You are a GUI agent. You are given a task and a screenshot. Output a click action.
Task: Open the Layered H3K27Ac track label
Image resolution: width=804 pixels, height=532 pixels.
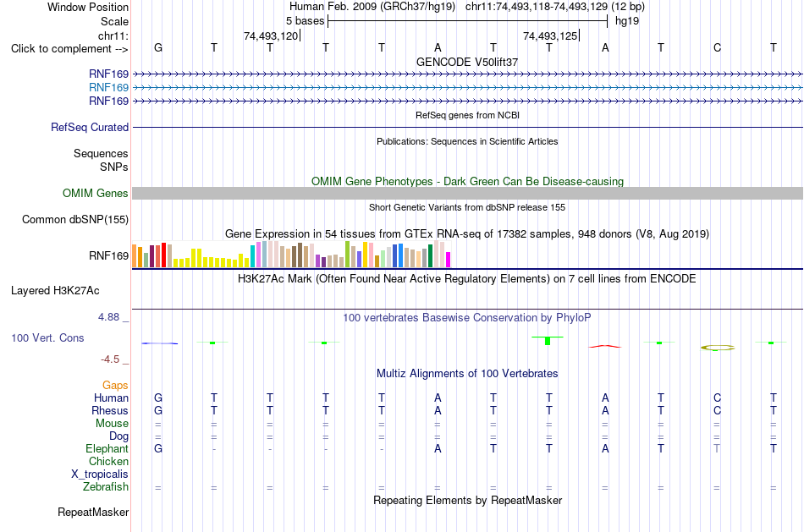point(55,291)
